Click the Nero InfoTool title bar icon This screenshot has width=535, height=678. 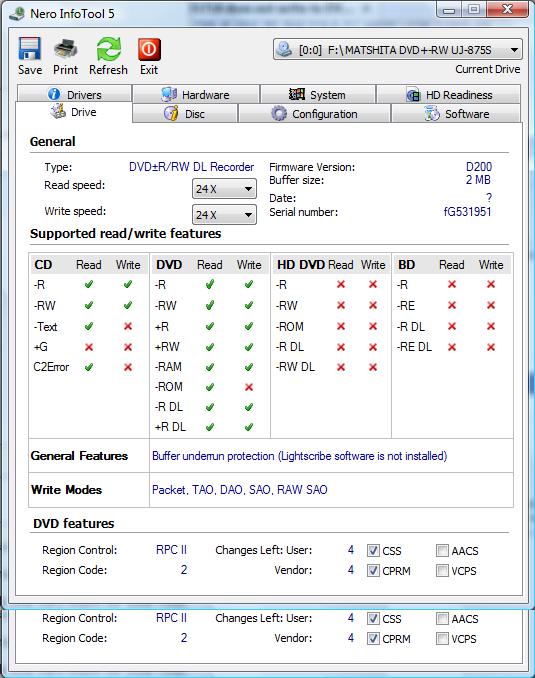17,13
